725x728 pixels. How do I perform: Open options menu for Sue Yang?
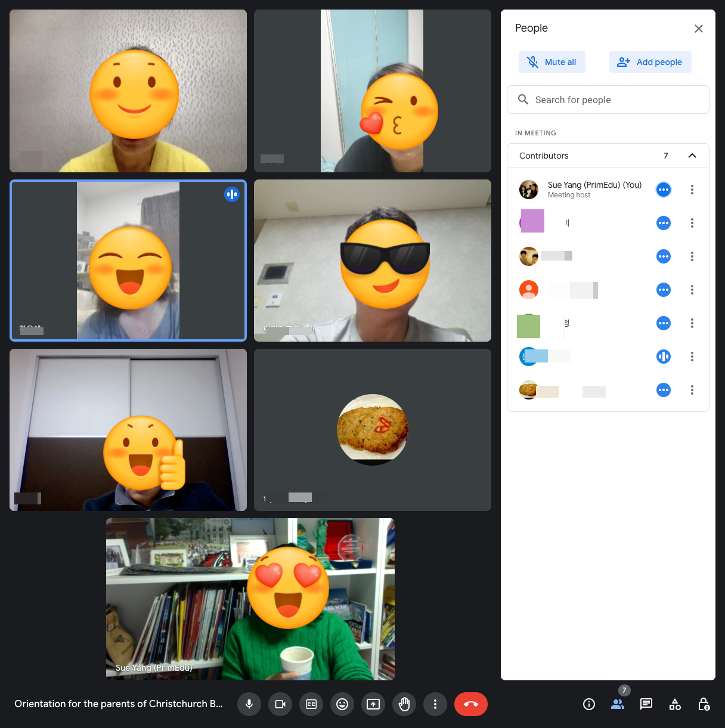coord(692,190)
